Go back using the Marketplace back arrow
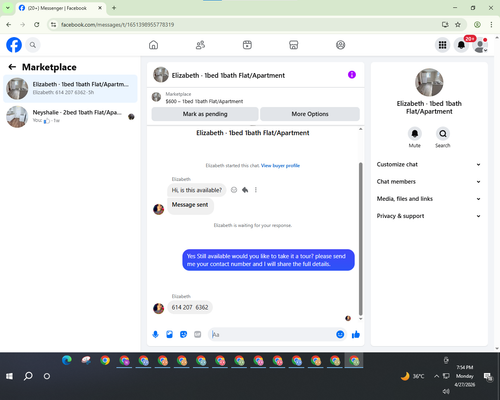500x400 pixels. [x=12, y=67]
